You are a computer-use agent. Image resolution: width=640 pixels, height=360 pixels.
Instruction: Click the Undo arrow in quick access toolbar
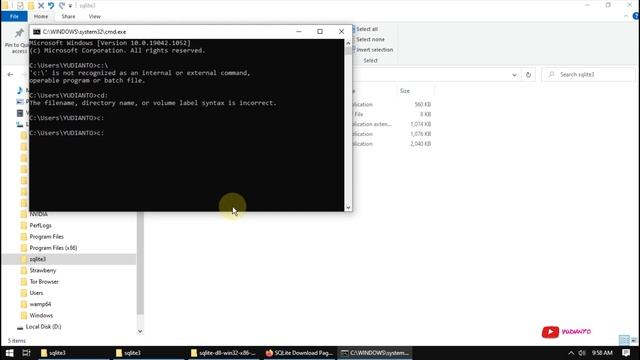[51, 5]
